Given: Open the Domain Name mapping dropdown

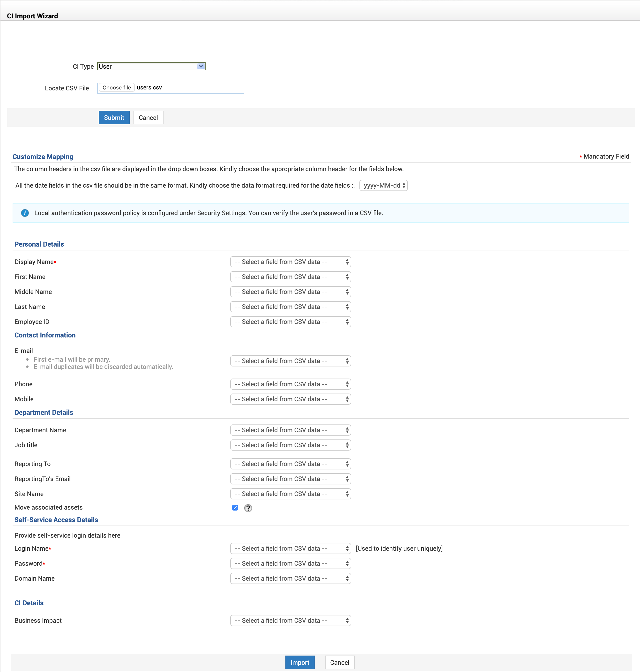Looking at the screenshot, I should pos(290,578).
